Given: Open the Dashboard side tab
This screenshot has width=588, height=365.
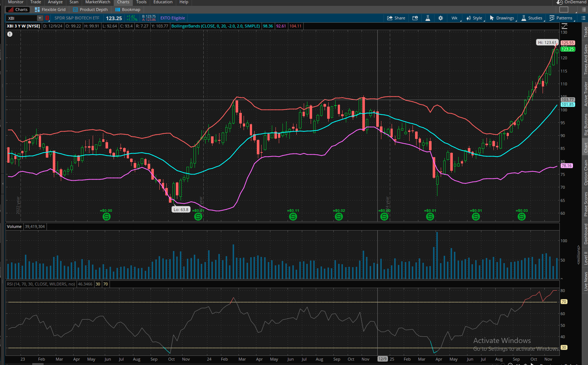Looking at the screenshot, I should (585, 234).
